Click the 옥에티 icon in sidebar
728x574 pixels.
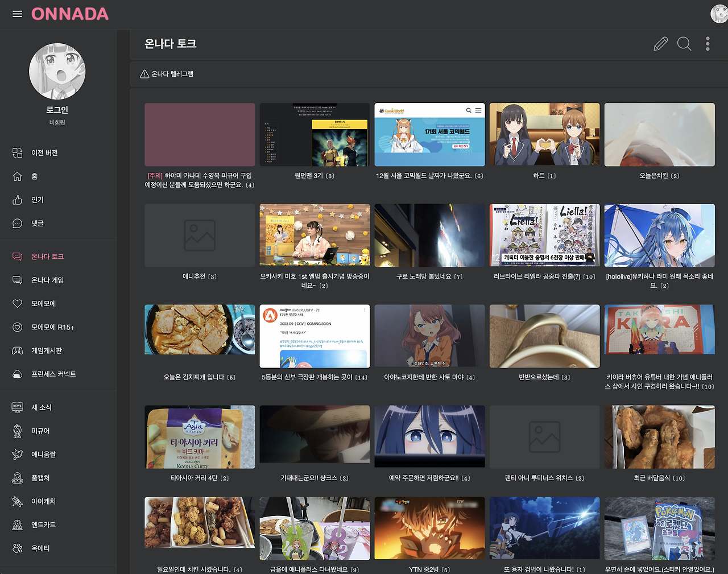click(18, 548)
